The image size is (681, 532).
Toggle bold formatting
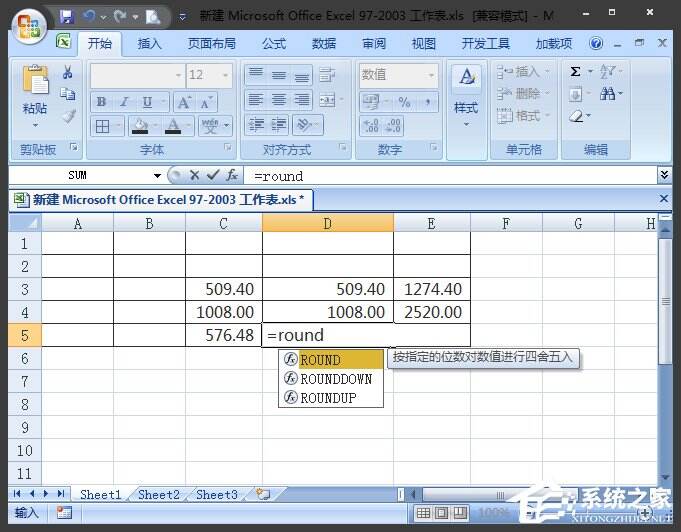pyautogui.click(x=102, y=102)
